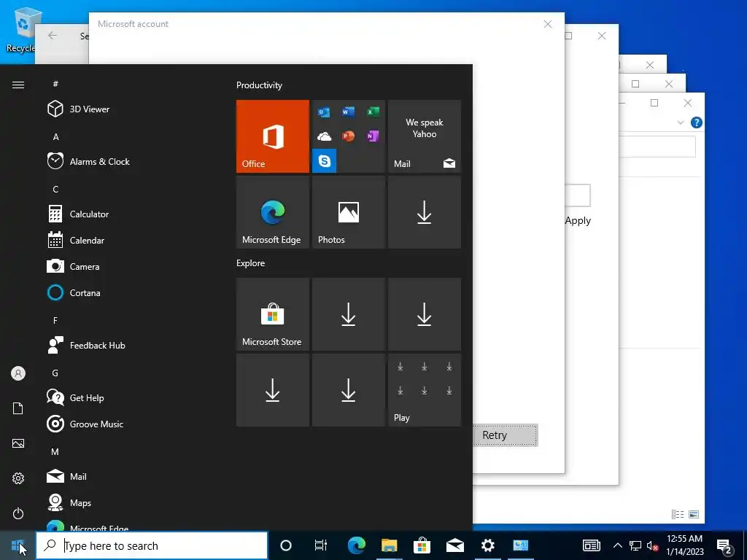Click the OneNote icon in Office tile group
This screenshot has height=560, width=747.
tap(373, 136)
